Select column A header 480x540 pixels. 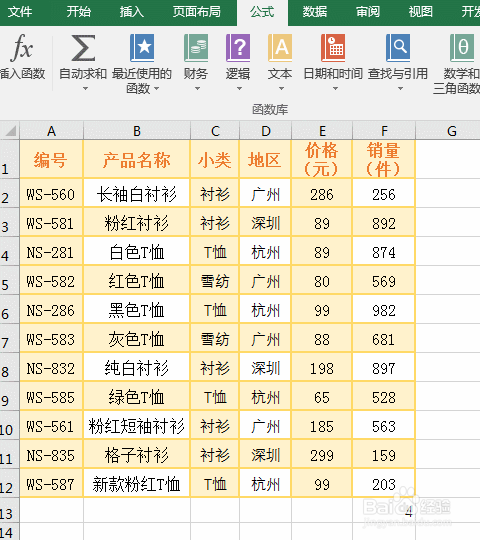pyautogui.click(x=51, y=131)
